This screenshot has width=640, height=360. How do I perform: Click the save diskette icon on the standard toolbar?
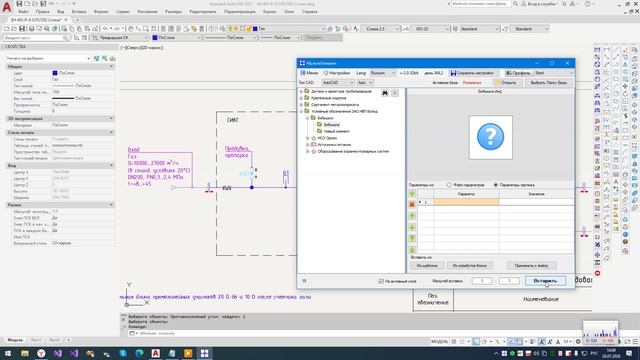pyautogui.click(x=22, y=29)
